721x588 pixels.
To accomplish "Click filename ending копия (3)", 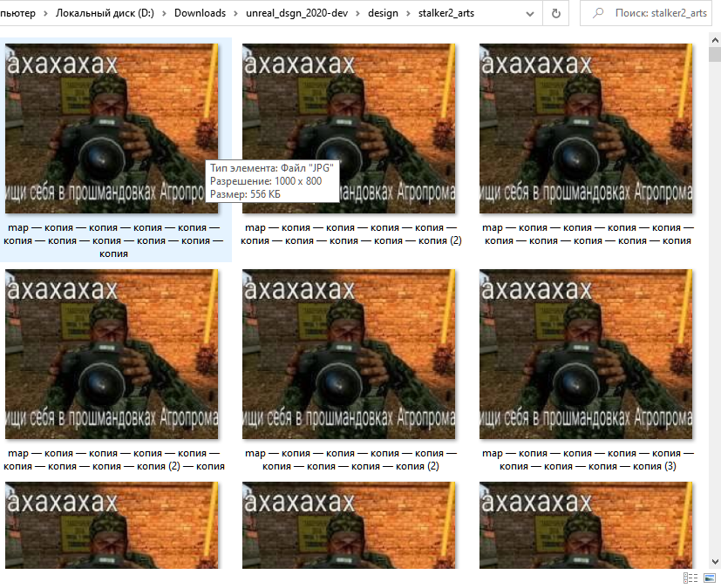I will [588, 459].
